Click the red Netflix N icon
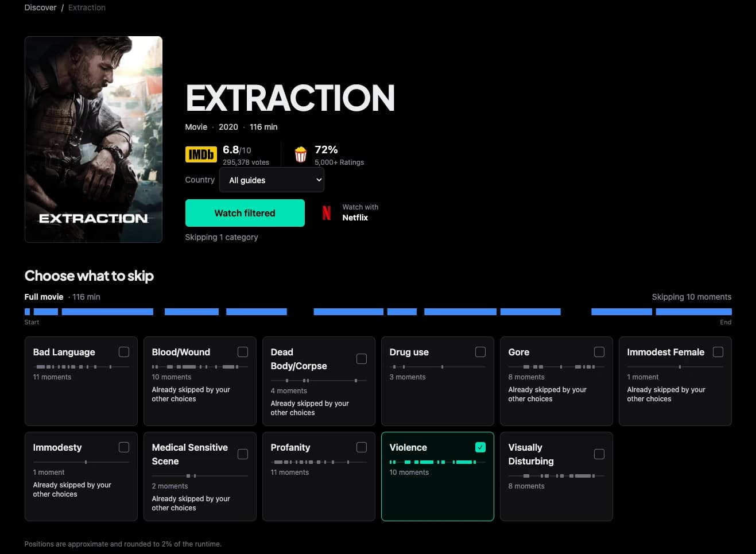This screenshot has width=756, height=554. click(x=327, y=213)
